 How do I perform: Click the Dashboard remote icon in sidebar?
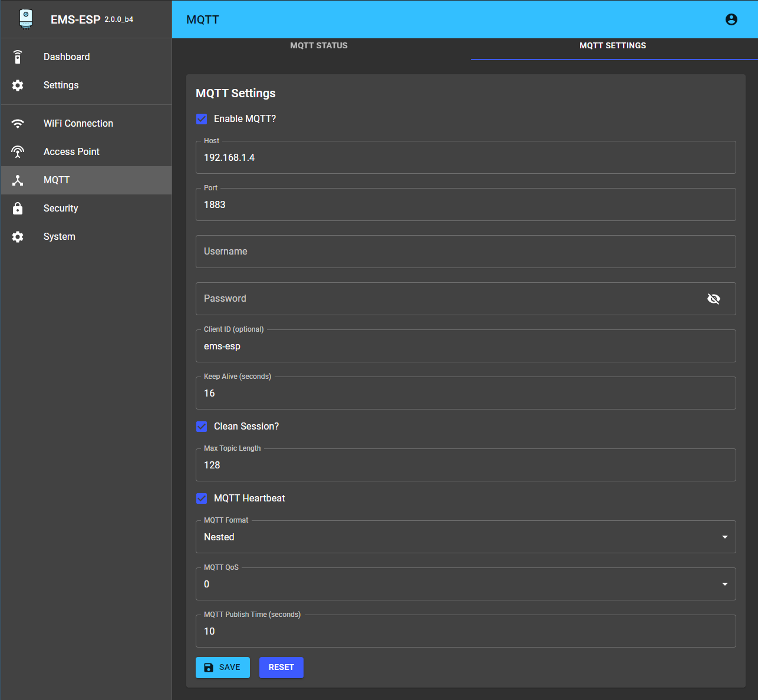pos(18,57)
